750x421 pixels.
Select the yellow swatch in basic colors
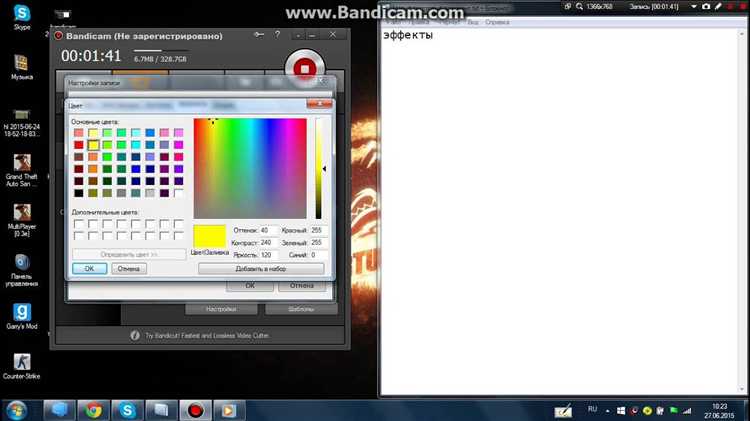click(93, 145)
